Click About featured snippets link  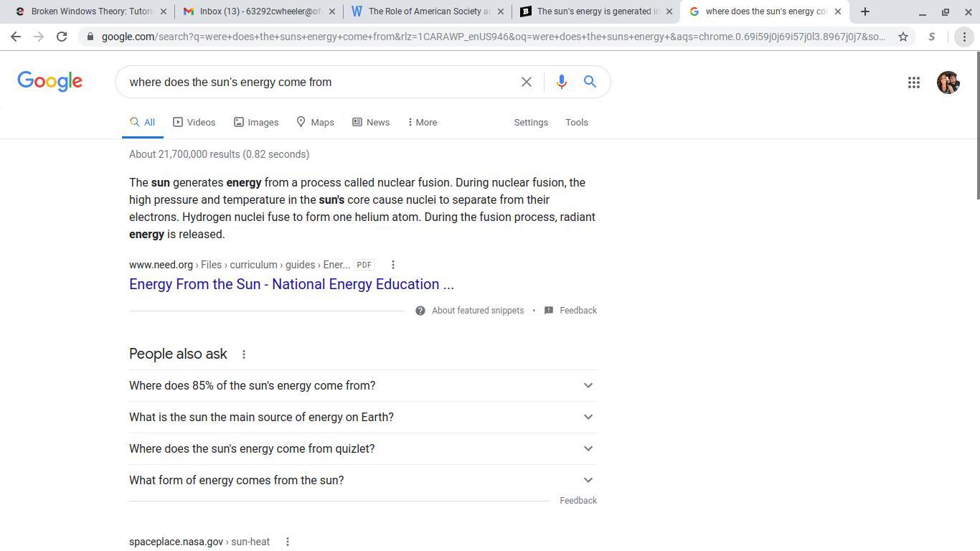tap(477, 311)
